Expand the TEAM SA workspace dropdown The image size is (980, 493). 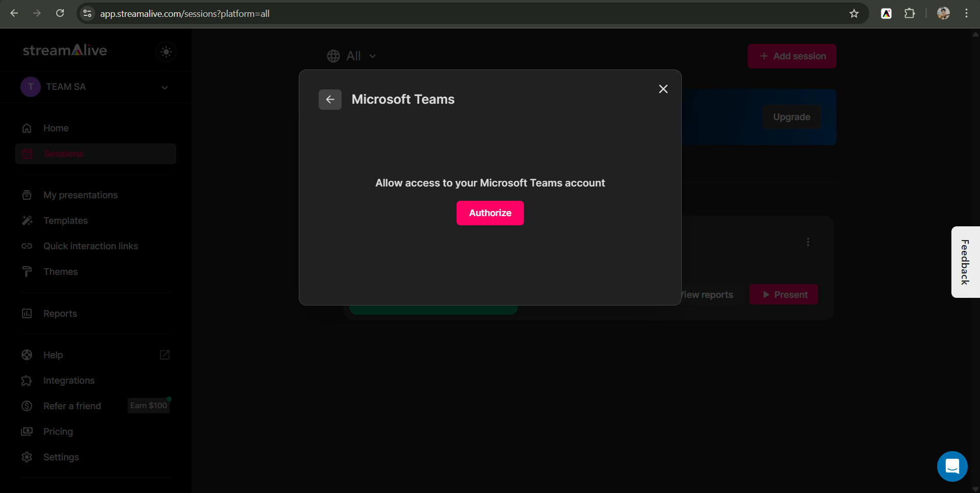pos(95,87)
